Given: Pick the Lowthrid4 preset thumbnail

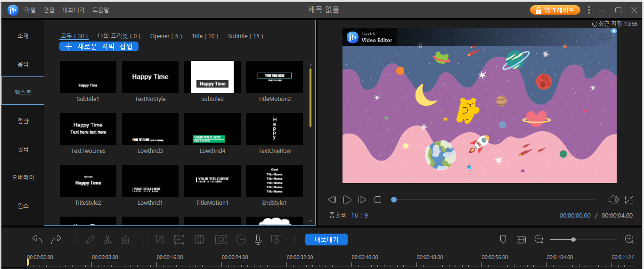Looking at the screenshot, I should [212, 129].
